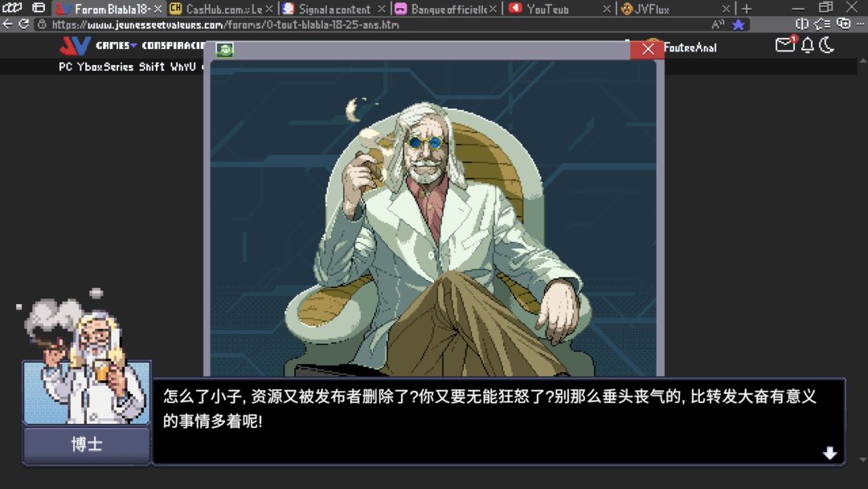Screen dimensions: 868x489
Task: Expand the GAMES dropdown menu
Action: coord(117,45)
